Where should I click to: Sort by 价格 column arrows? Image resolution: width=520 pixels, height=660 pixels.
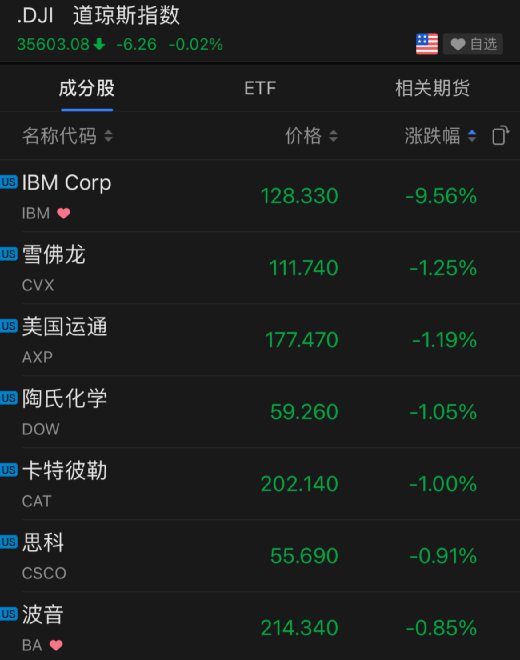[x=333, y=136]
